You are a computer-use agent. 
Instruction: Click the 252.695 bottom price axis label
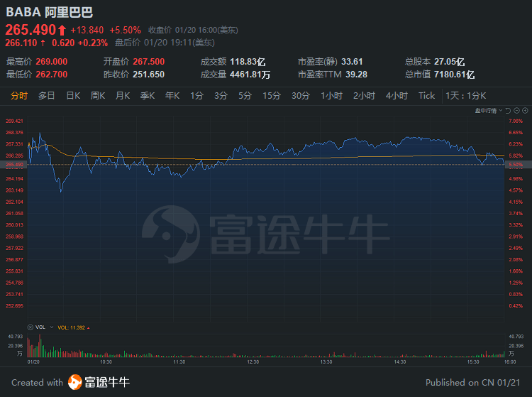tap(14, 306)
